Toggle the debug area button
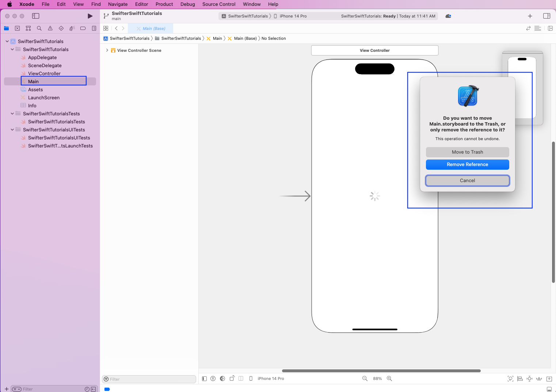 (x=549, y=389)
